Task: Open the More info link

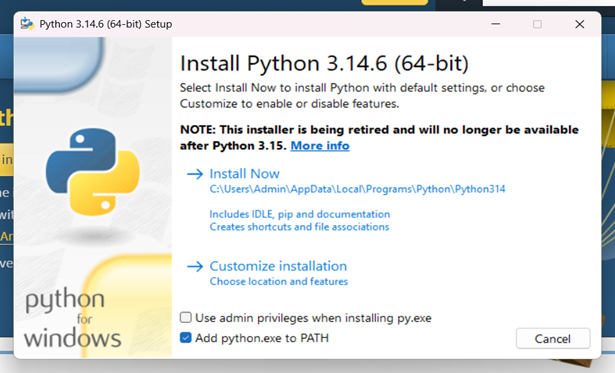Action: (x=320, y=146)
